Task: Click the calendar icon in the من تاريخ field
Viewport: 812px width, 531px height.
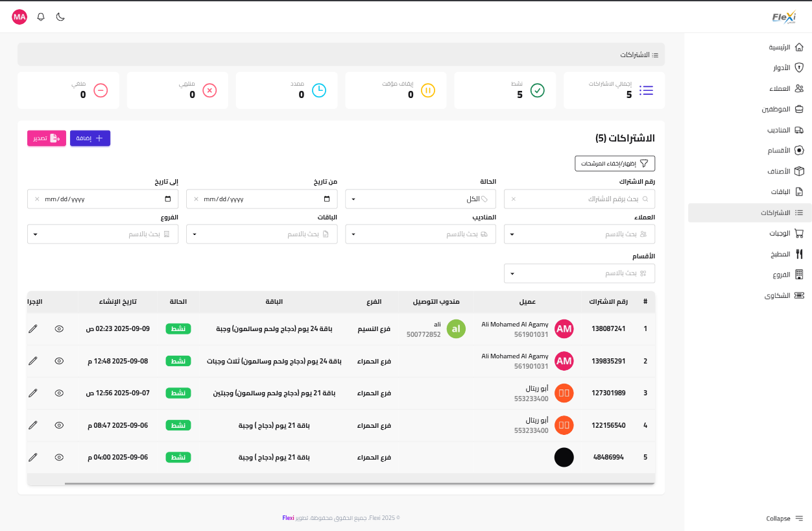Action: click(x=328, y=199)
